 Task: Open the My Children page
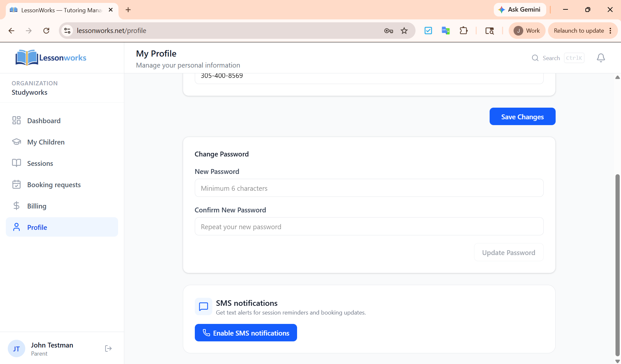(62, 142)
